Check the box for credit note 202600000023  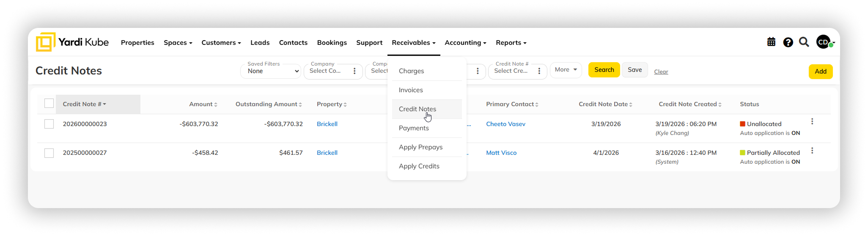pos(49,124)
